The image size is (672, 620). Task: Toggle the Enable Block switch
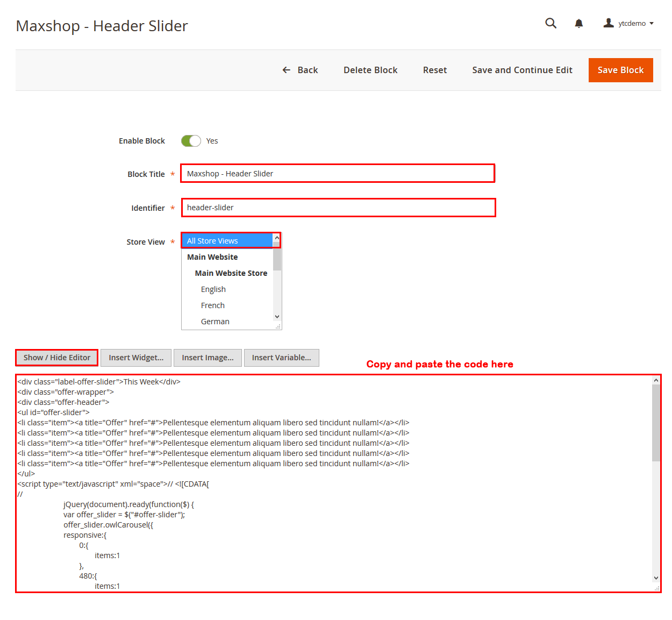pyautogui.click(x=191, y=141)
